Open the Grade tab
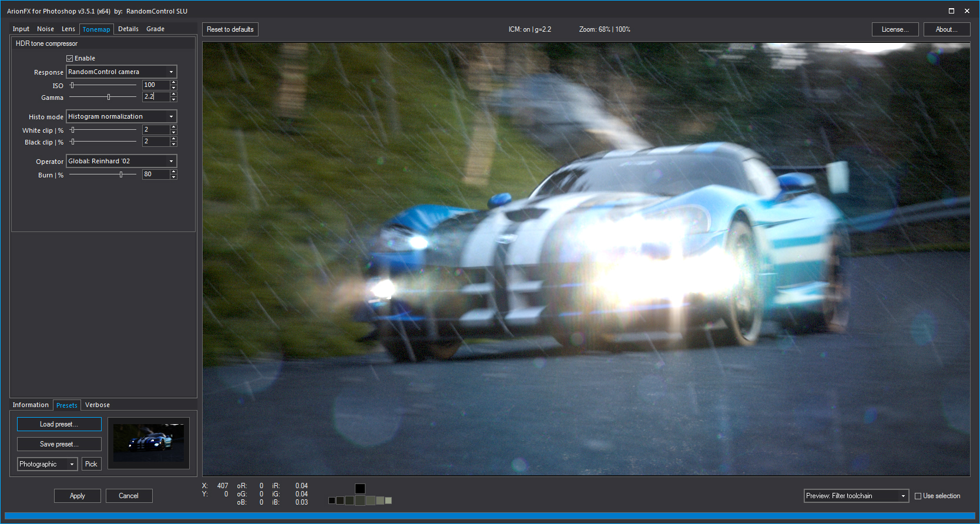 point(155,29)
